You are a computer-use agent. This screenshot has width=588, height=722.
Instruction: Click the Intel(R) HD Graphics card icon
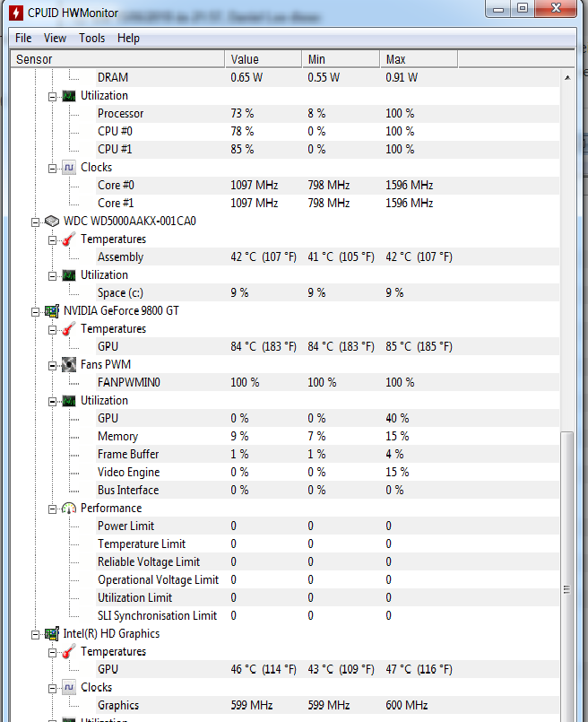pos(52,634)
